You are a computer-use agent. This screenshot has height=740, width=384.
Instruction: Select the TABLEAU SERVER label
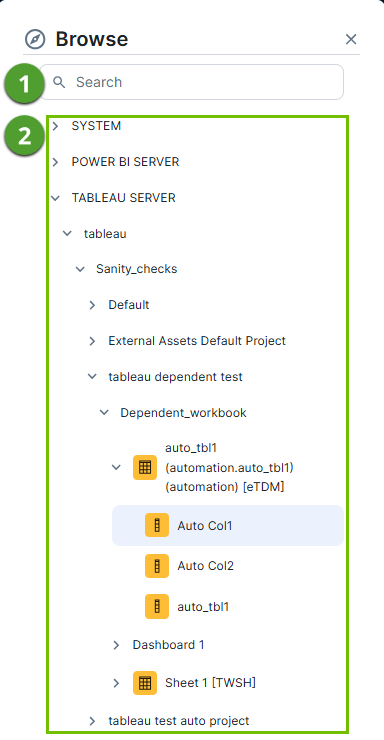pos(124,198)
